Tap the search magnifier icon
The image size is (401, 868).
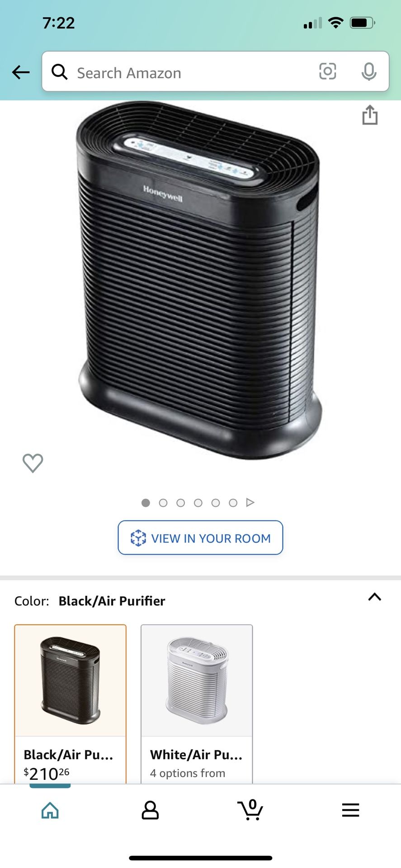(59, 71)
